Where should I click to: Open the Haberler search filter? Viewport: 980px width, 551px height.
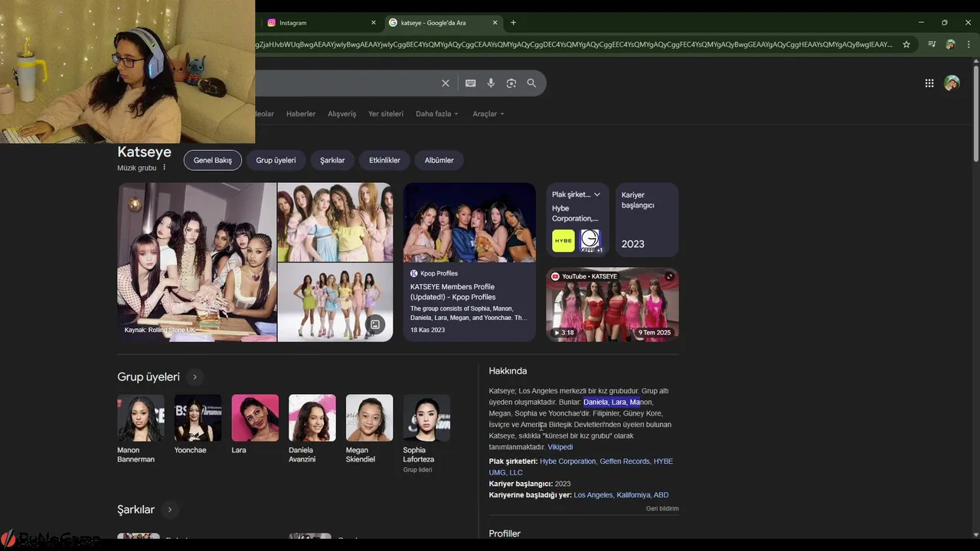[301, 114]
